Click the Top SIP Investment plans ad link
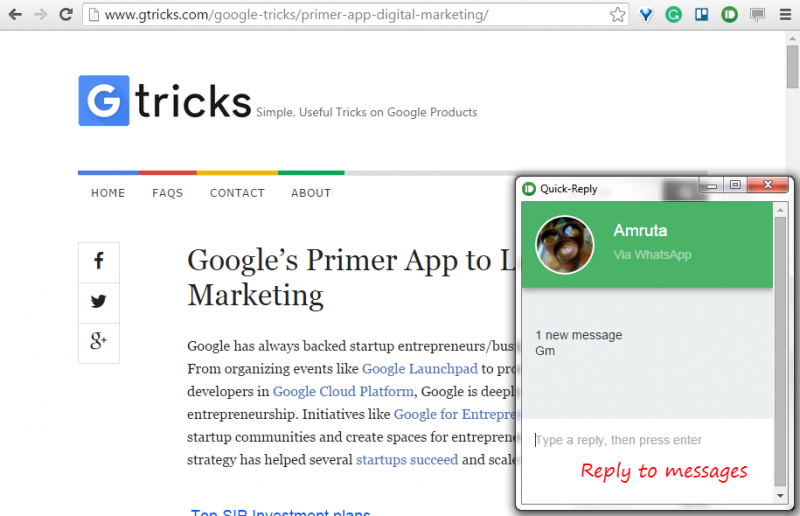 click(280, 511)
